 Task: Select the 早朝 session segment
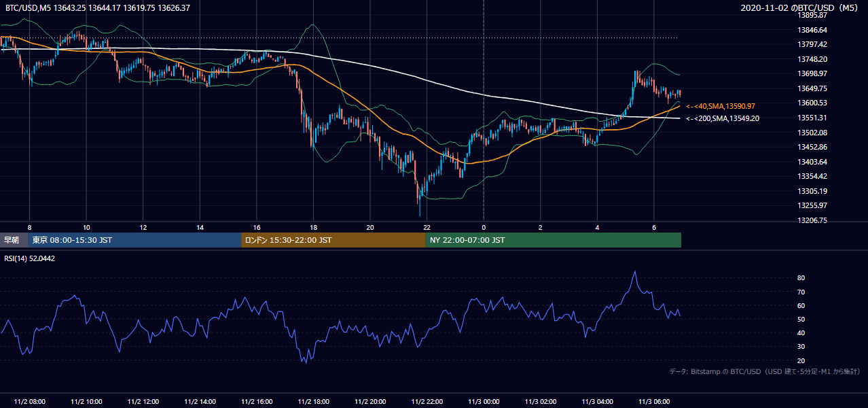pyautogui.click(x=14, y=240)
